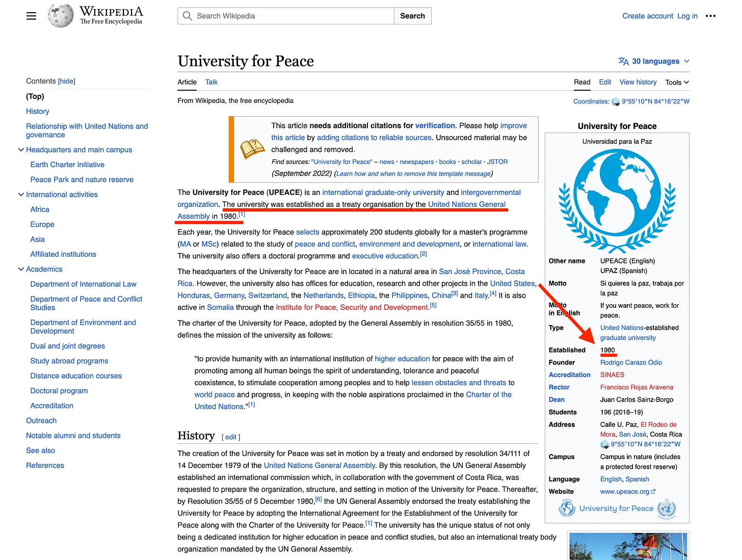This screenshot has width=742, height=560.
Task: Jump to See also in contents
Action: (40, 450)
